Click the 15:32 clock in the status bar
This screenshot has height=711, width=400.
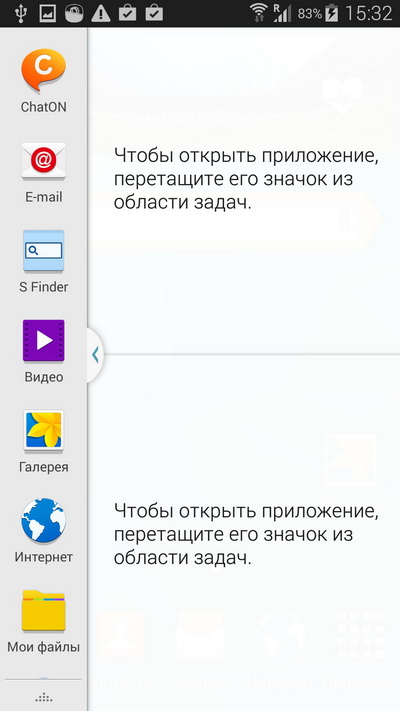(368, 14)
